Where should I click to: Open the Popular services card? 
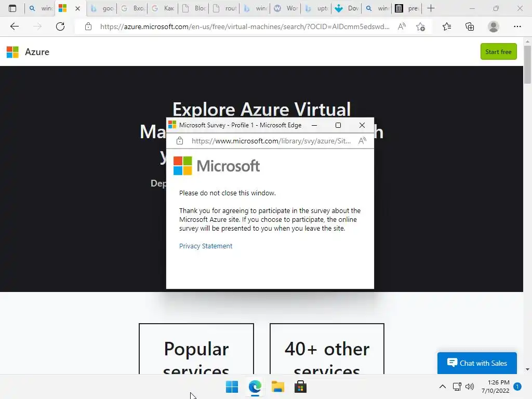(x=196, y=349)
